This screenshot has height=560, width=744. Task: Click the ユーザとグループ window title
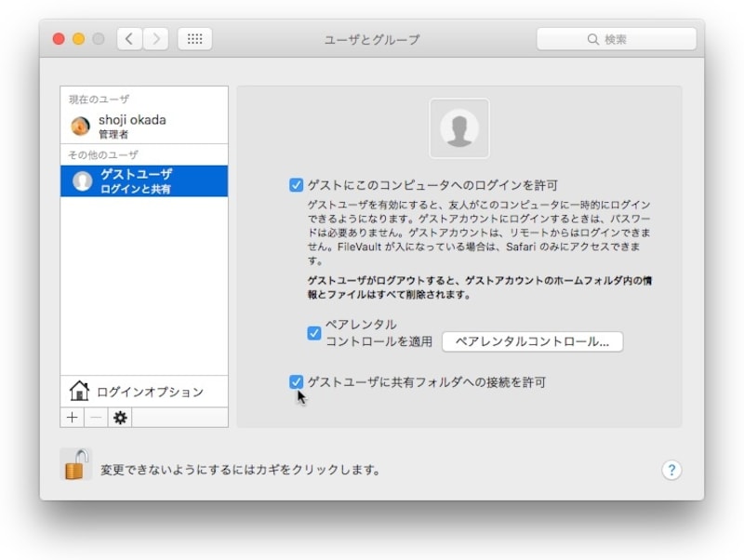point(372,39)
